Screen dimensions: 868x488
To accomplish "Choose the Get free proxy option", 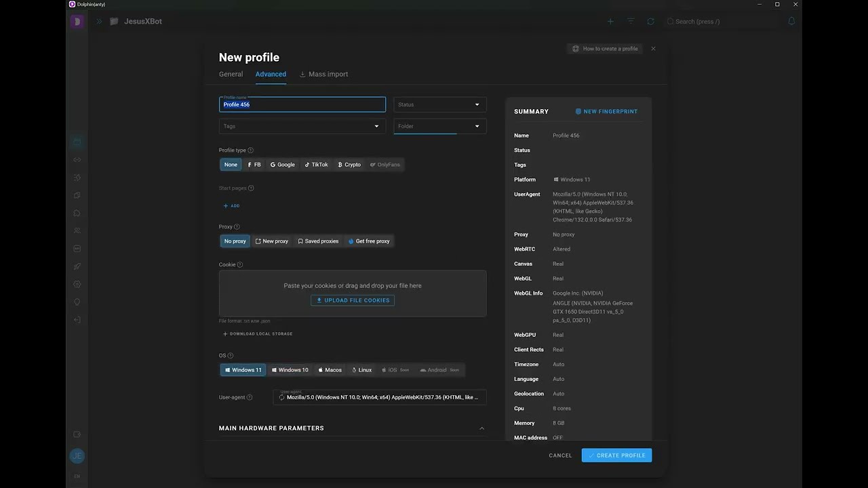I will (369, 241).
